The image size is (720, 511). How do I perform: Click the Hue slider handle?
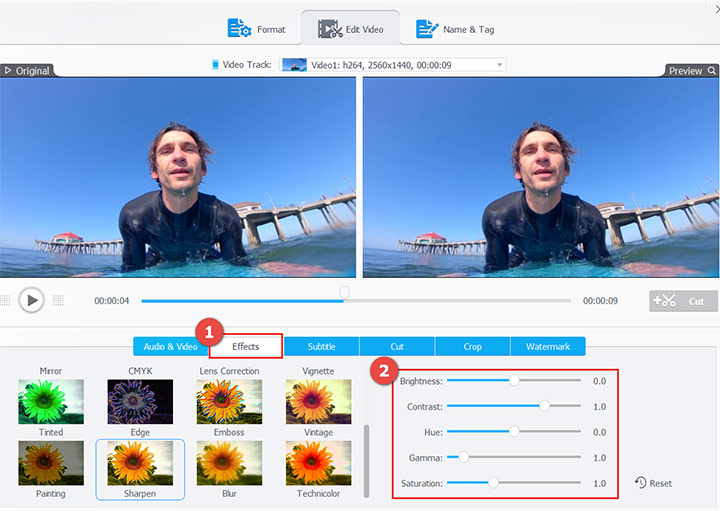coord(514,432)
